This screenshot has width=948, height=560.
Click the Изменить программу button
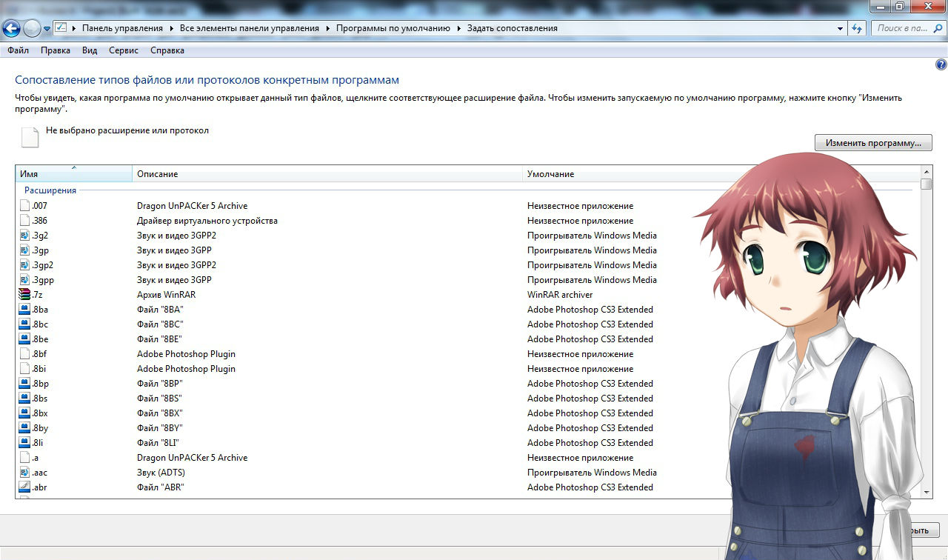(x=873, y=142)
